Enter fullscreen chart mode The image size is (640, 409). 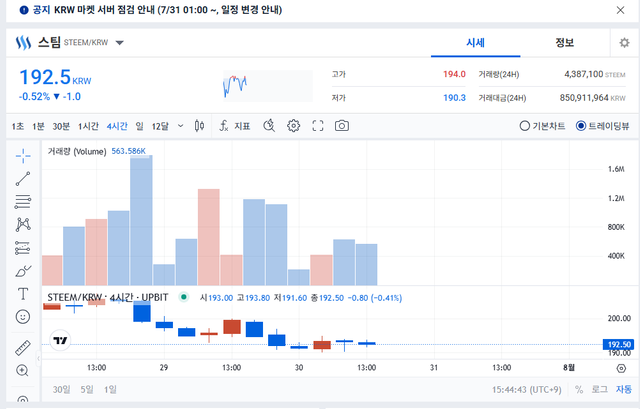[x=318, y=126]
